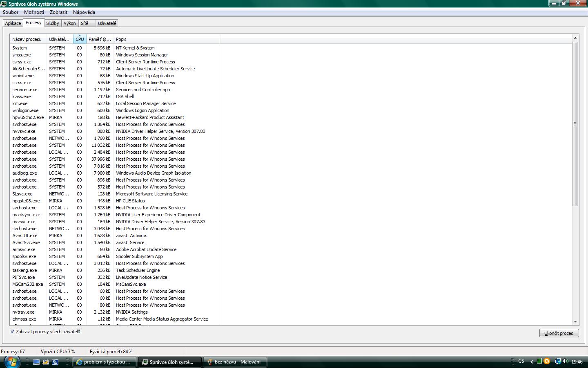Sort by the 'Paměť' column header
This screenshot has height=368, width=588.
pyautogui.click(x=100, y=39)
